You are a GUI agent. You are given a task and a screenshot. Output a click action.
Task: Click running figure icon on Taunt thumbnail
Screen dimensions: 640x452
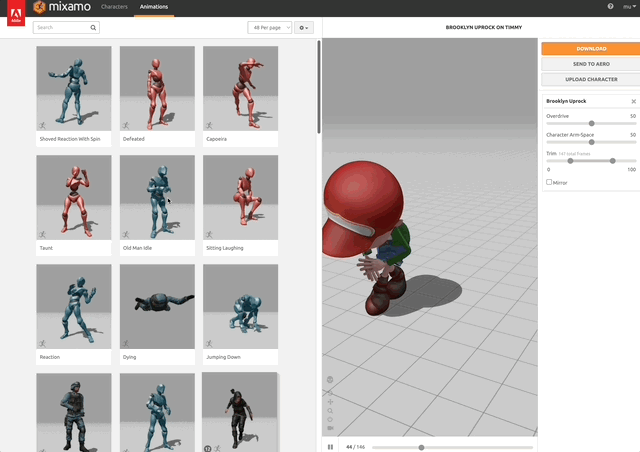pos(42,234)
